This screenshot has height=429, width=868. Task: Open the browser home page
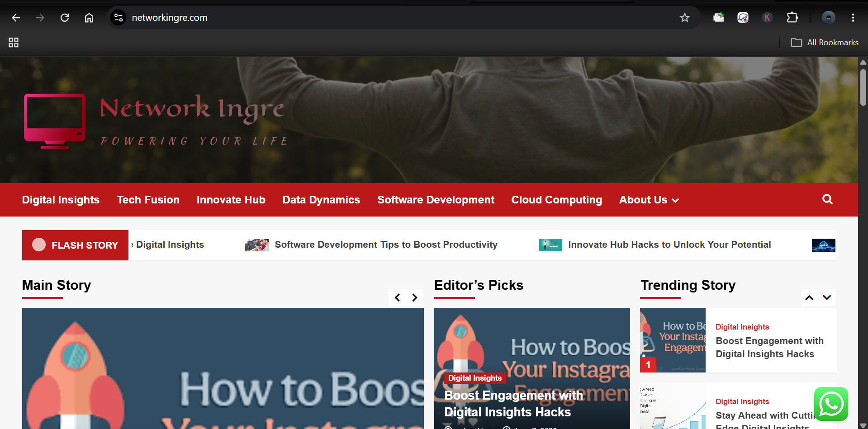point(89,18)
